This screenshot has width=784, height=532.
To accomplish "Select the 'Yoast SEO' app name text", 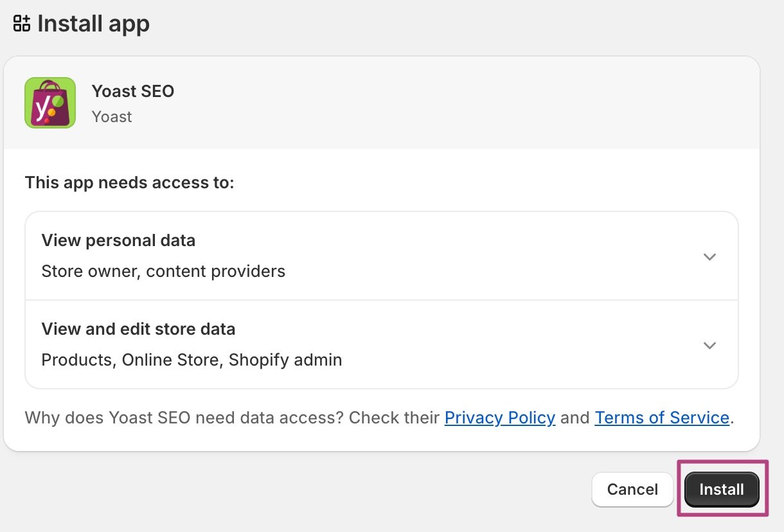I will [133, 91].
